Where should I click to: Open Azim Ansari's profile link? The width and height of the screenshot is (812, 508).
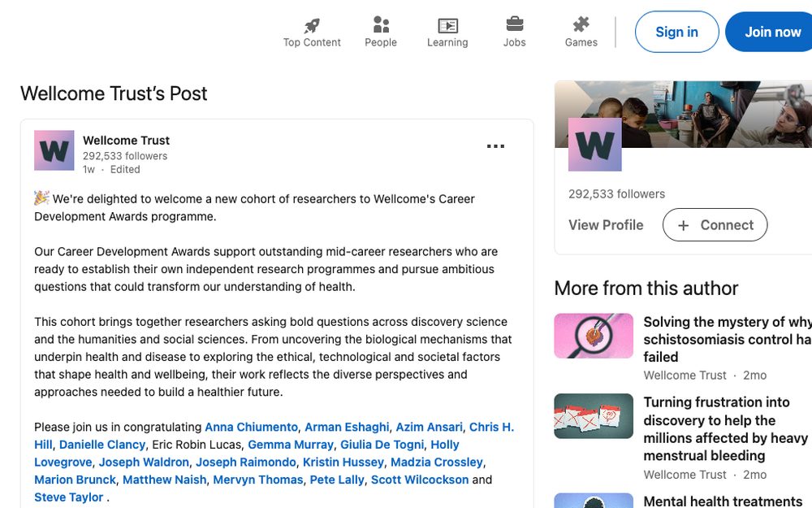coord(430,428)
